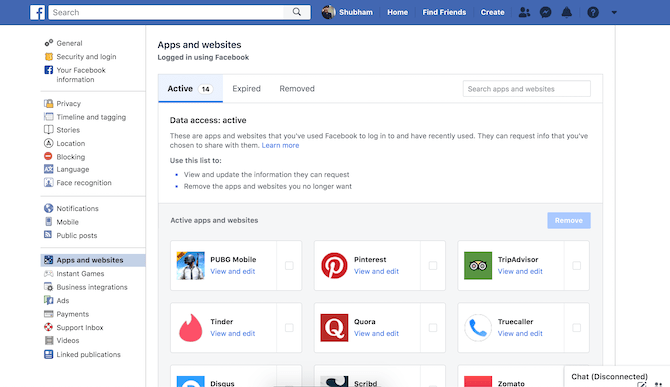
Task: Follow the Learn more link
Action: click(x=280, y=145)
